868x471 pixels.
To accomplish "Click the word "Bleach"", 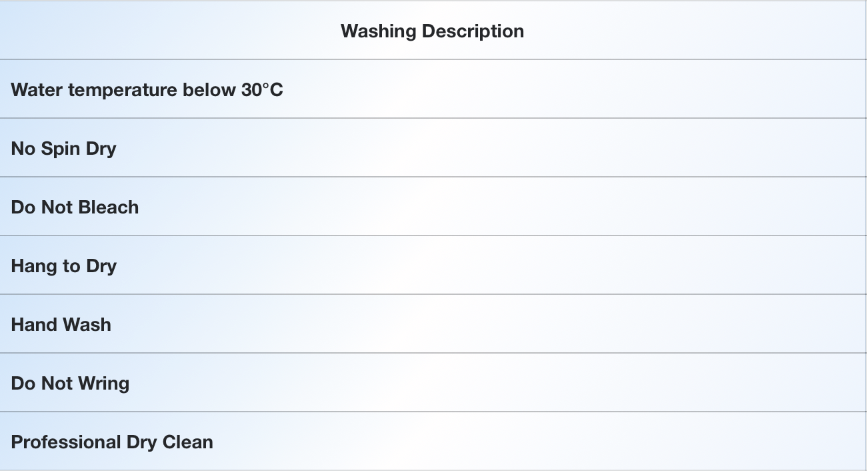I will pyautogui.click(x=107, y=207).
